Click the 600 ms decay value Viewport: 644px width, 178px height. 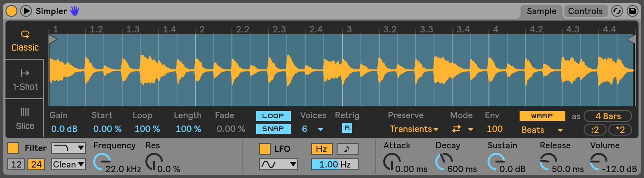(462, 169)
